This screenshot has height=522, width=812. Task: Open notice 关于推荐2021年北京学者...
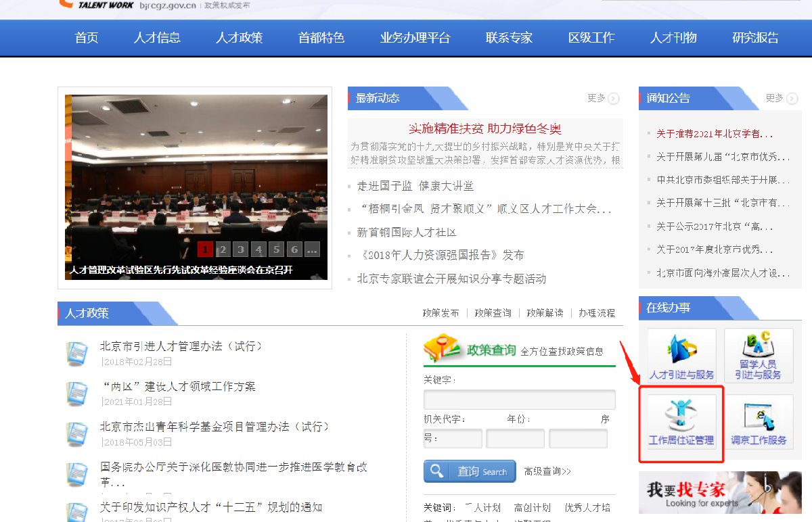[715, 134]
